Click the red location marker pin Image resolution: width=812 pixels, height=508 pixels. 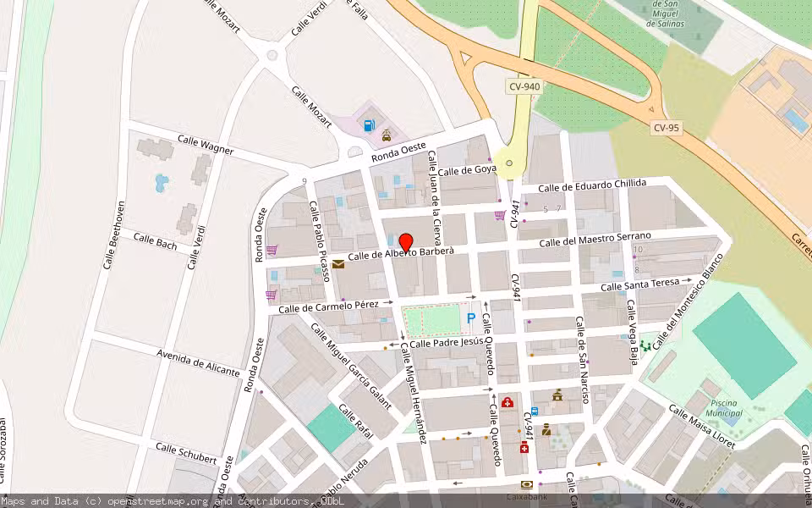(x=406, y=244)
